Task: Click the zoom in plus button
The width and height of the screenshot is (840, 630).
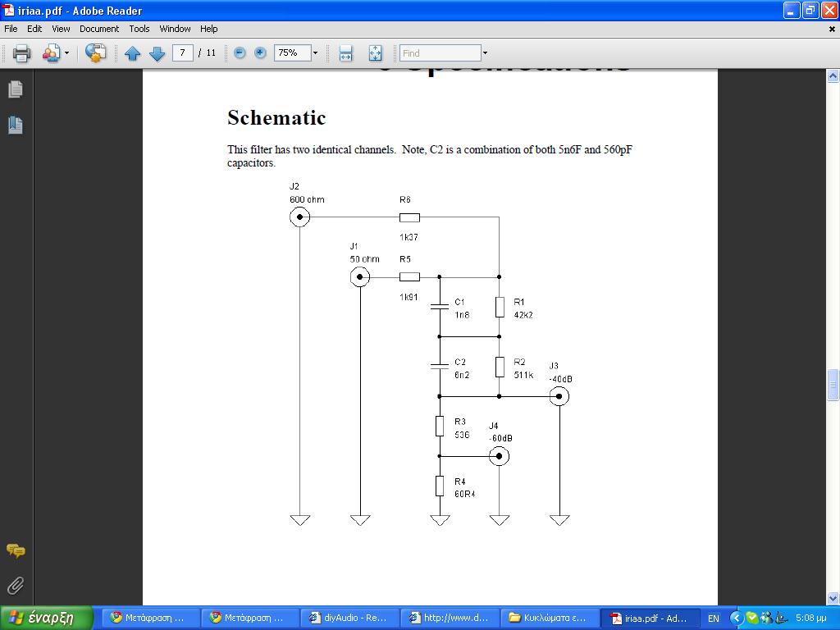Action: pyautogui.click(x=260, y=52)
